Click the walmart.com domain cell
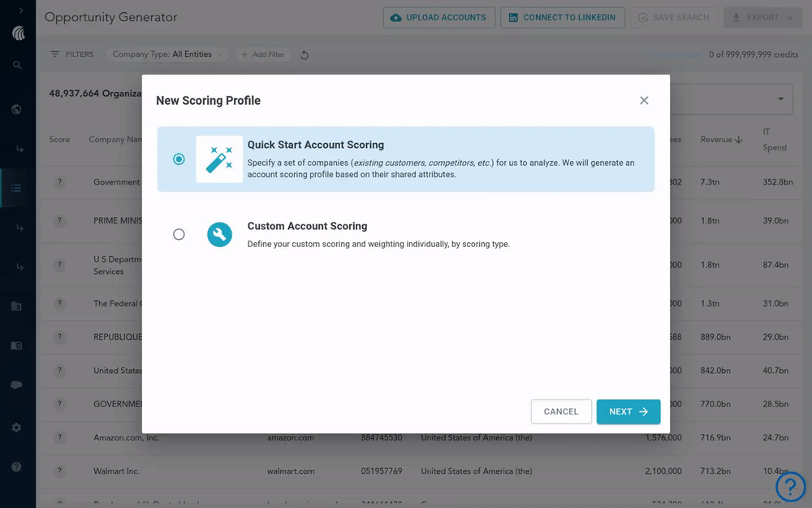Viewport: 812px width, 508px height. pyautogui.click(x=291, y=471)
